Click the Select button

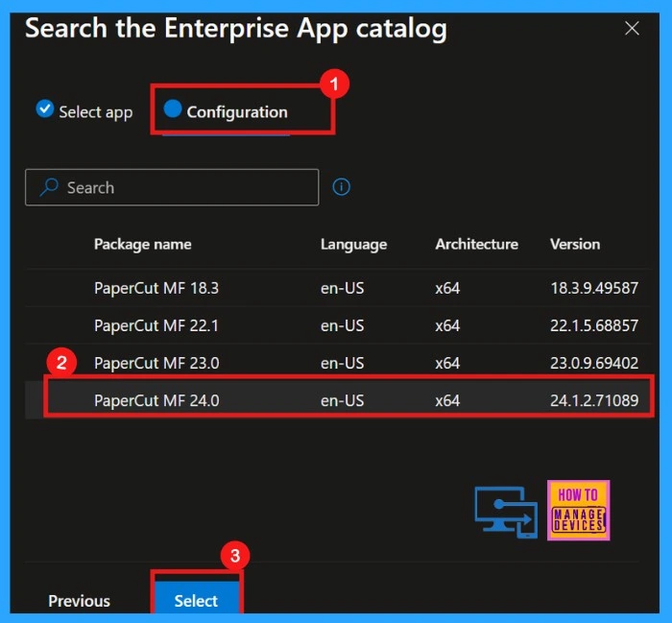tap(196, 599)
